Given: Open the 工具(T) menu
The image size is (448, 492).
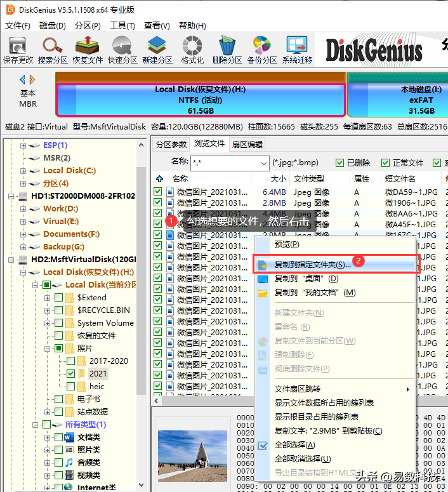Looking at the screenshot, I should tap(122, 26).
